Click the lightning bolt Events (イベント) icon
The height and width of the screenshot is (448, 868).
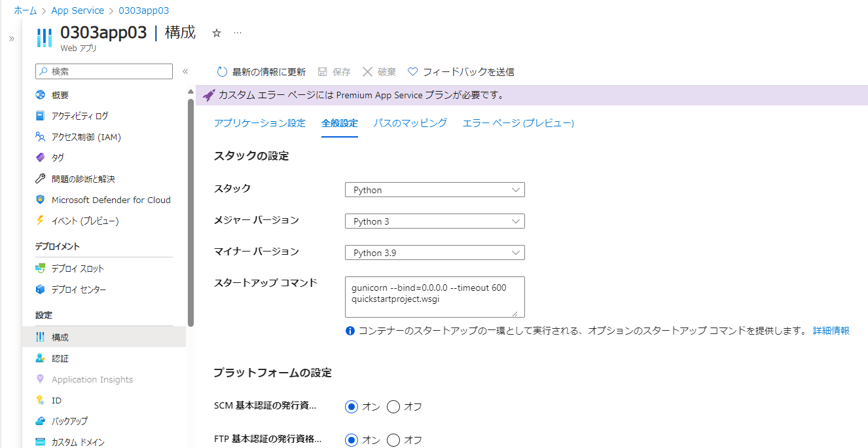pos(41,221)
